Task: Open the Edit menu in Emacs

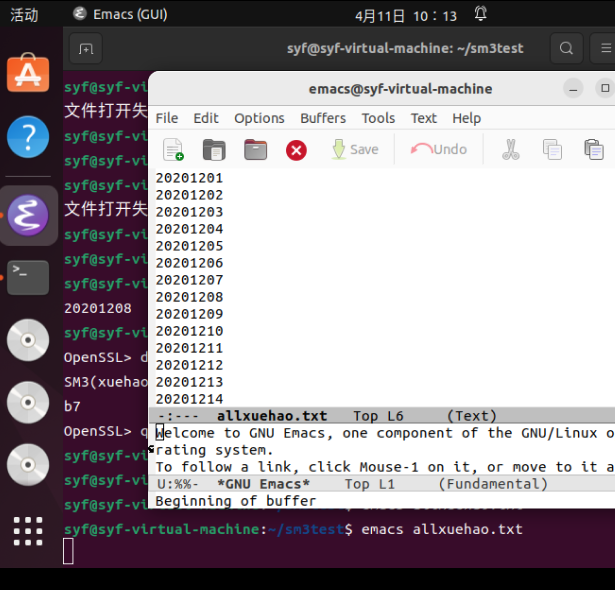Action: (x=206, y=118)
